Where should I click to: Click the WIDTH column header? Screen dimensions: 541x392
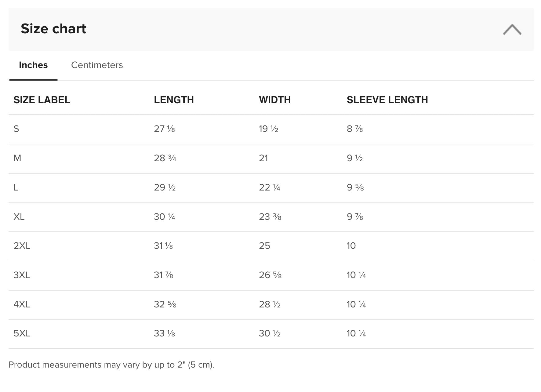(x=275, y=100)
